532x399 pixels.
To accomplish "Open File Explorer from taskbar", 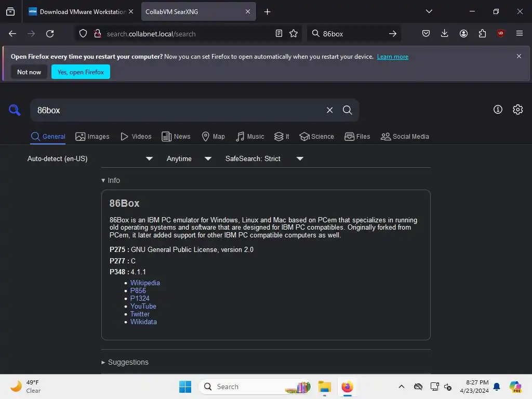I will 324,387.
